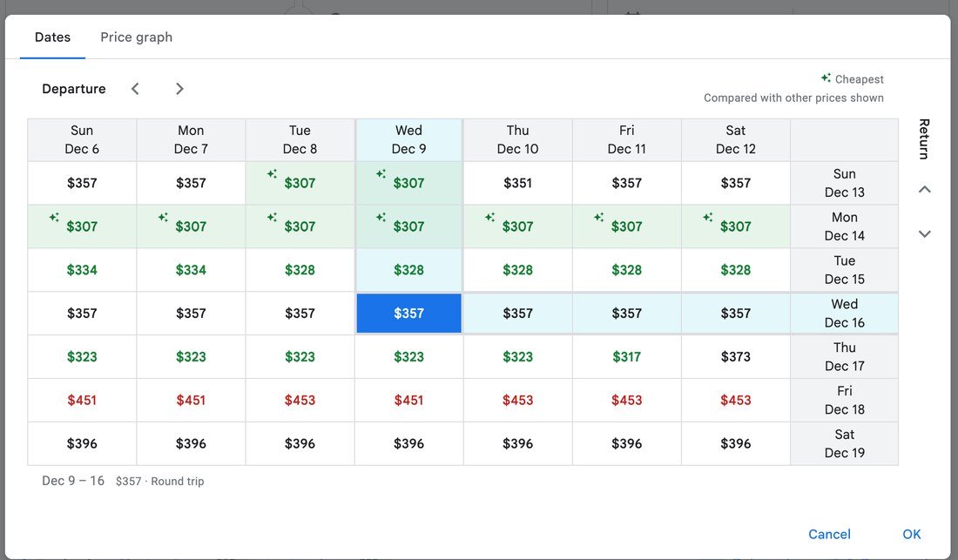This screenshot has height=560, width=958.
Task: Click the Thu Dec 17 return row label
Action: click(x=845, y=357)
